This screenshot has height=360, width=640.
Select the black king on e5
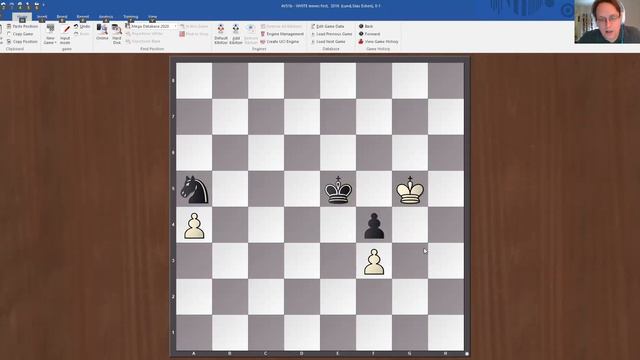pos(338,189)
